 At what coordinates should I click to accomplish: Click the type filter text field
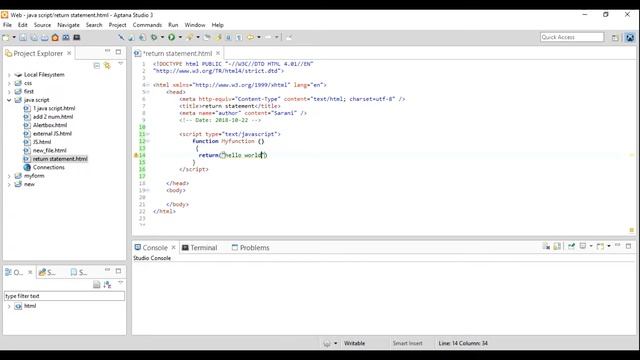64,296
